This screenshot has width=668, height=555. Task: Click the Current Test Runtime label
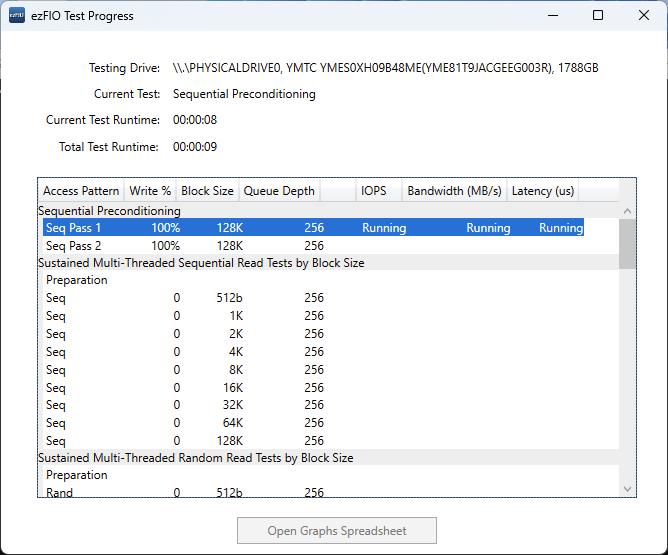pyautogui.click(x=103, y=120)
